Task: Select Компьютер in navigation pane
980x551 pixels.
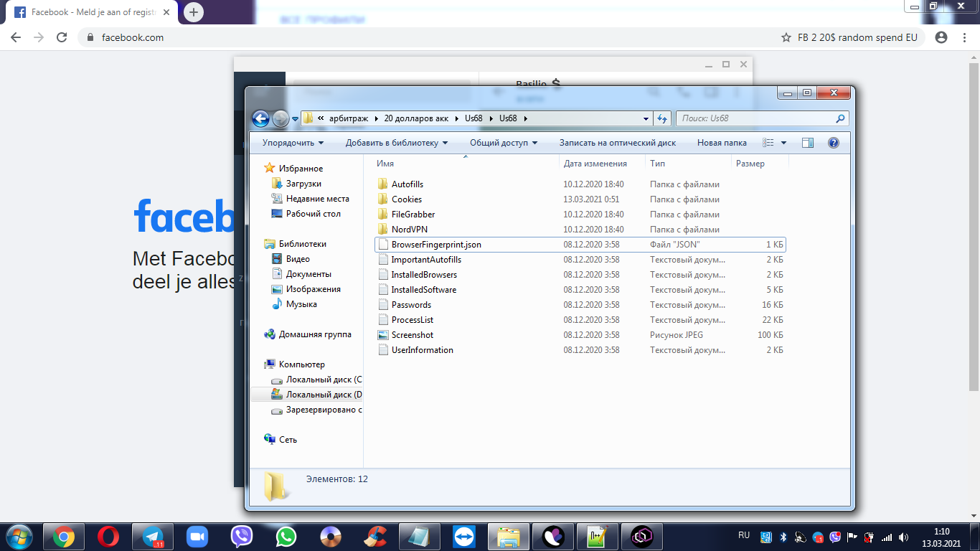Action: pyautogui.click(x=301, y=364)
